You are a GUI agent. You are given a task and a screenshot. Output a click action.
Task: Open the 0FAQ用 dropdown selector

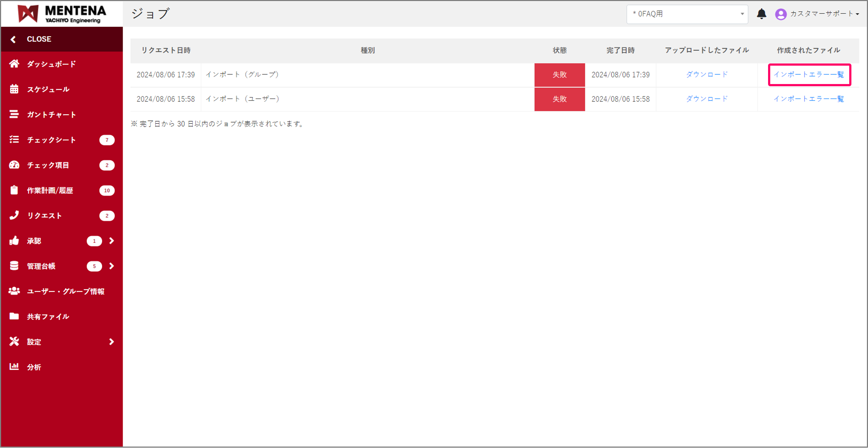click(x=687, y=14)
